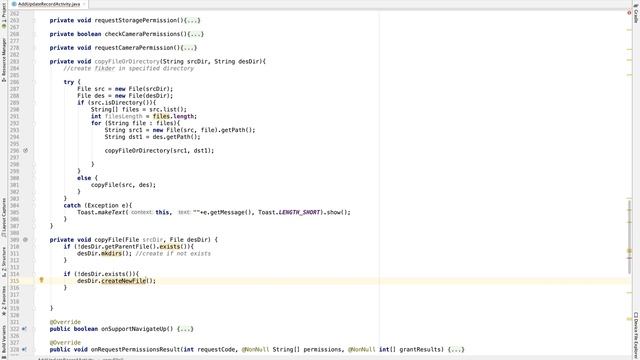Expand folded body of requestCameraPermission

(x=189, y=48)
